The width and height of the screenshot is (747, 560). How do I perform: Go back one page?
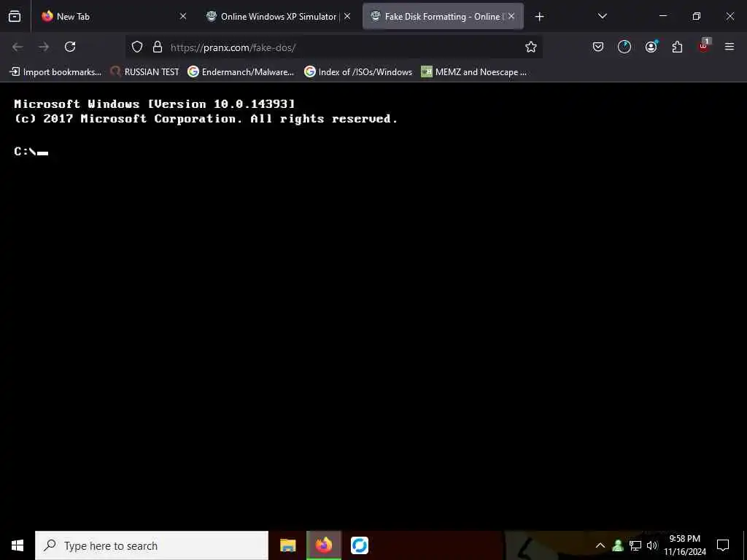coord(18,47)
